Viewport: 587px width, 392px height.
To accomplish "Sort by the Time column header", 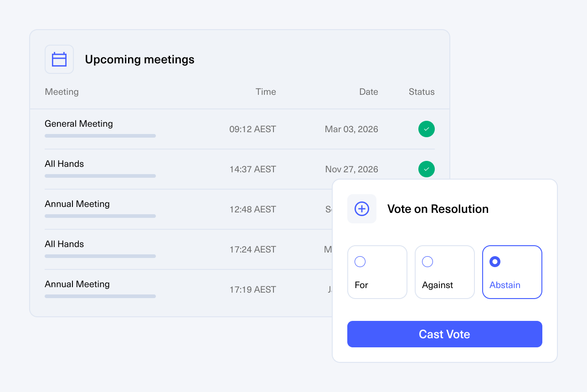I will tap(266, 92).
